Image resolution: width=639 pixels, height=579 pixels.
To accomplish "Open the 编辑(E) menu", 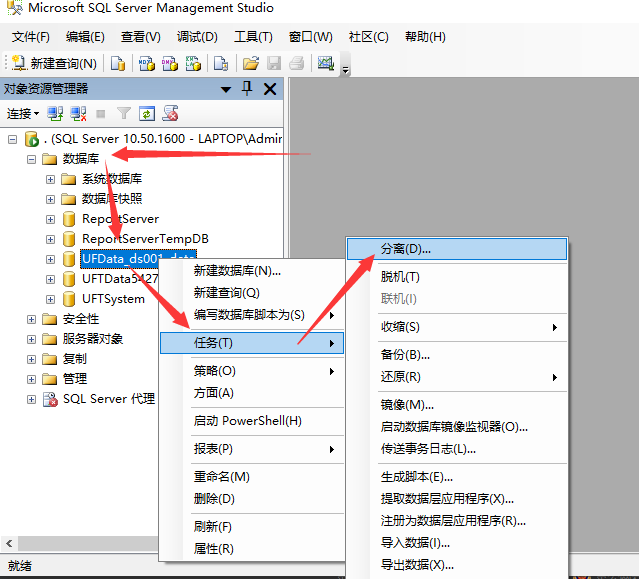I will point(85,37).
